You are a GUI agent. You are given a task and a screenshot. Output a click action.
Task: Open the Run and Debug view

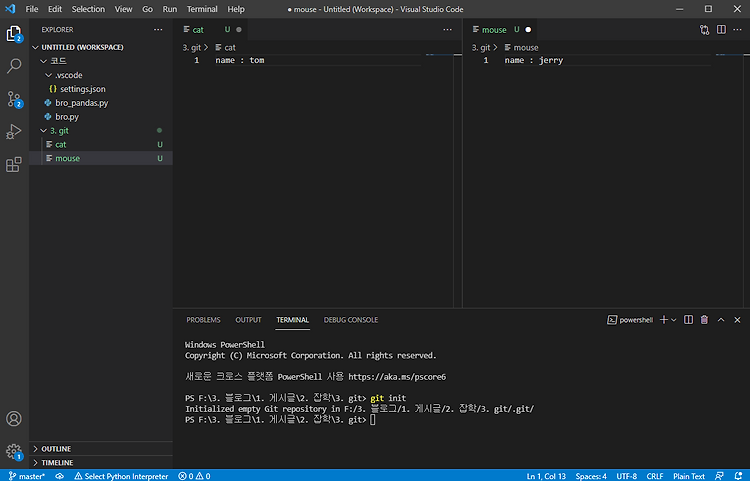[x=14, y=131]
